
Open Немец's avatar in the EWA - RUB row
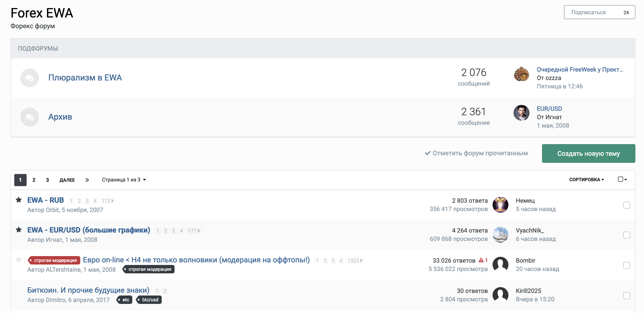click(x=500, y=205)
